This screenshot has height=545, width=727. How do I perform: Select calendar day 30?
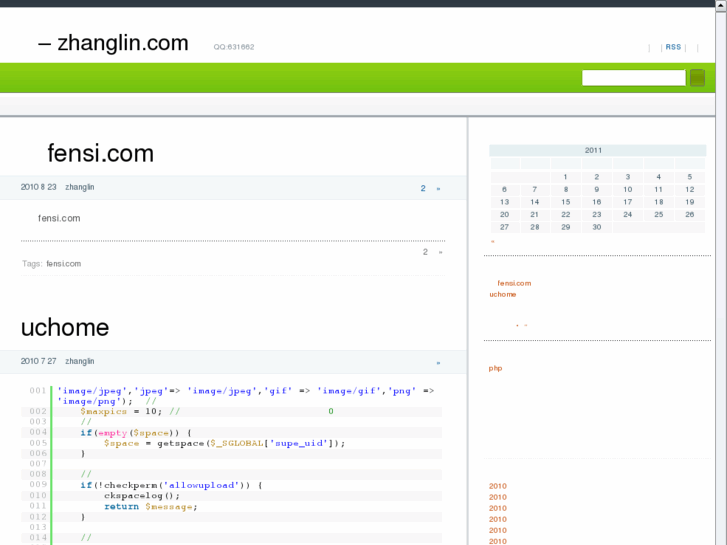(597, 227)
